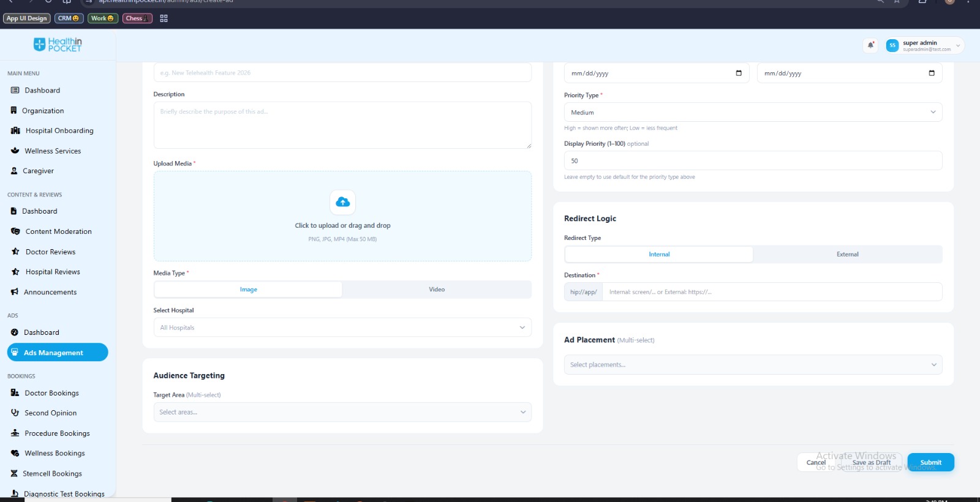980x502 pixels.
Task: Click the 'Audience Targeting' heading
Action: (189, 375)
